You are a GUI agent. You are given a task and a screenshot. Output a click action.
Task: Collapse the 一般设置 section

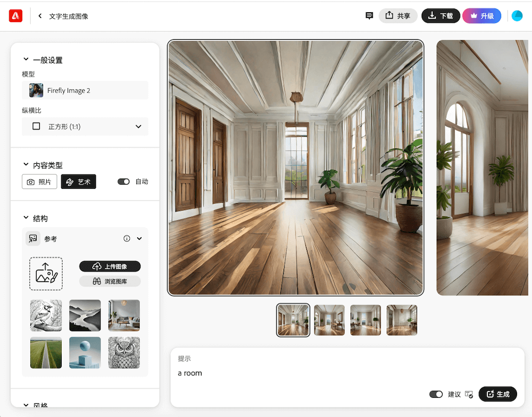coord(26,60)
